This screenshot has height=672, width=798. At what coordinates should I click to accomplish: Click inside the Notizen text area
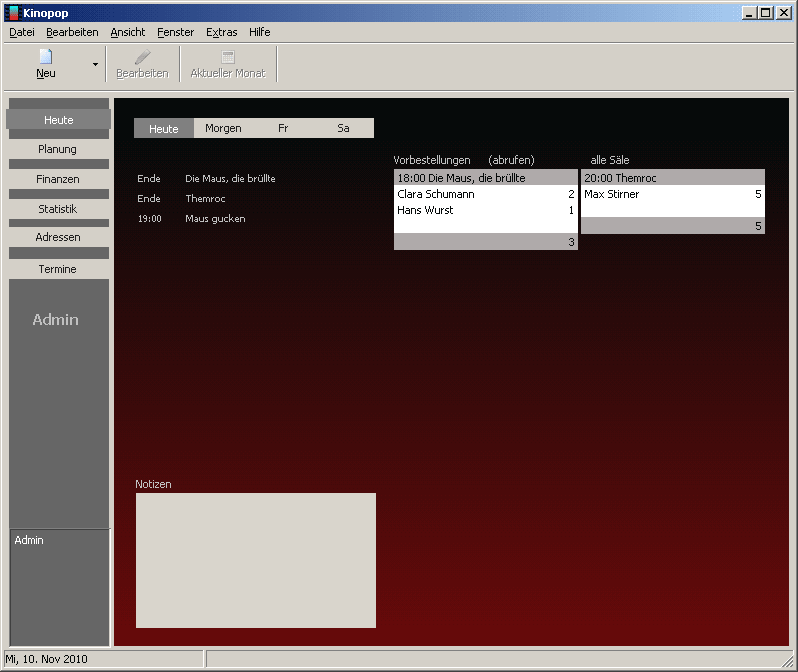256,560
